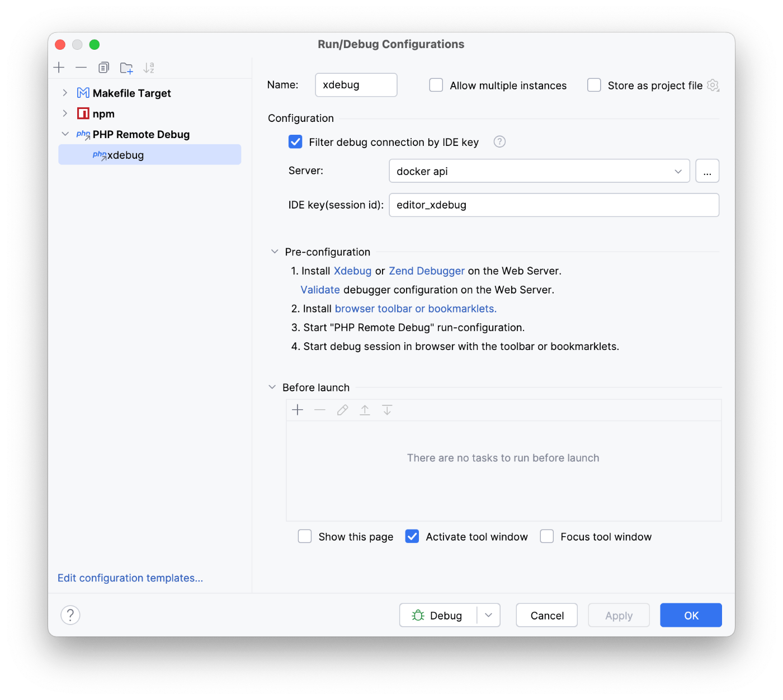The height and width of the screenshot is (700, 783).
Task: Open the project file storage gear settings
Action: point(713,85)
